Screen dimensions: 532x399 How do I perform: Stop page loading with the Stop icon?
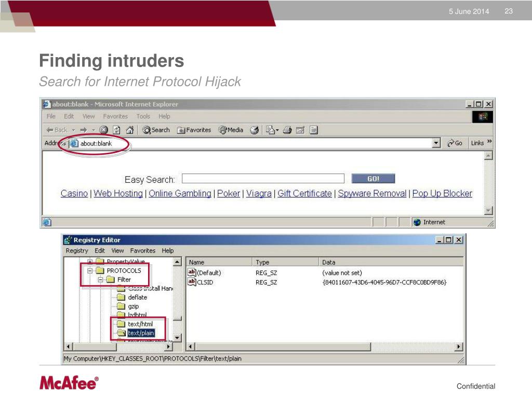[x=104, y=130]
